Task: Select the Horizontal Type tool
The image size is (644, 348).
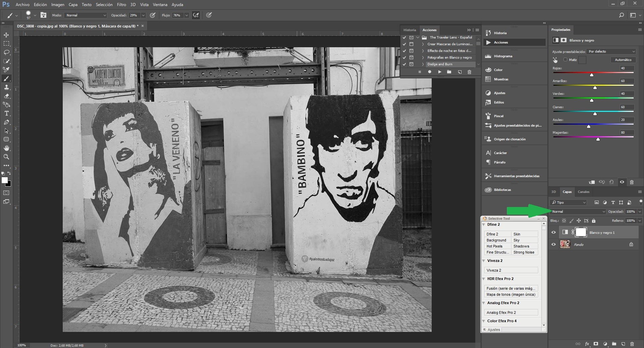Action: pos(6,113)
